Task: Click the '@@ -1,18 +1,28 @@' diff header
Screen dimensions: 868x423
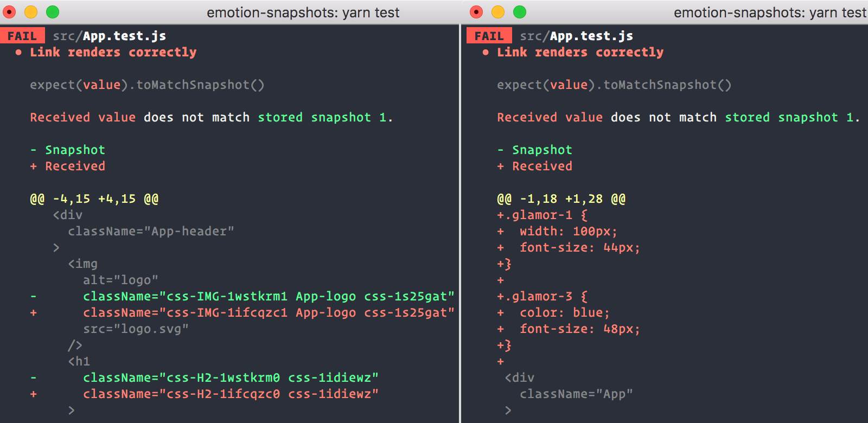Action: [x=561, y=199]
